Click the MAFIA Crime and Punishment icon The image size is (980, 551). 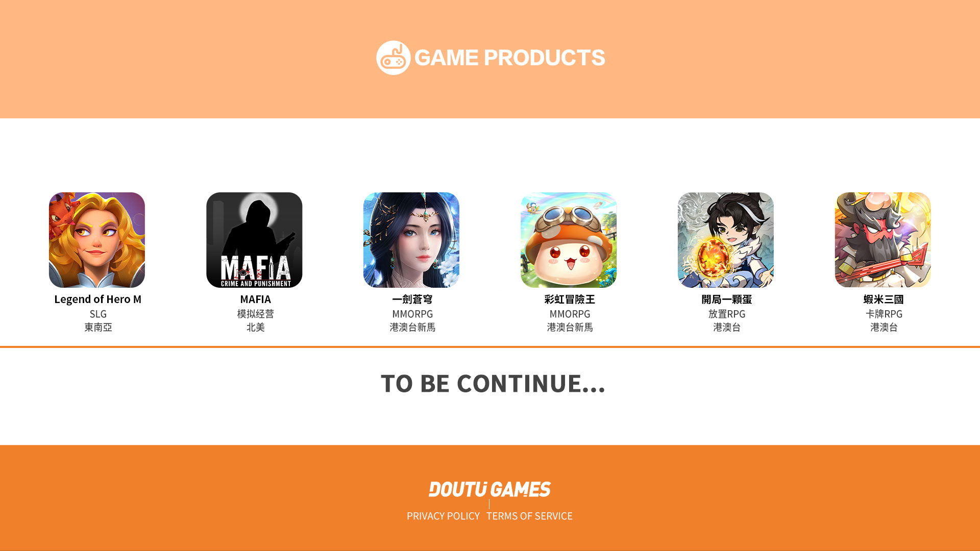point(254,240)
